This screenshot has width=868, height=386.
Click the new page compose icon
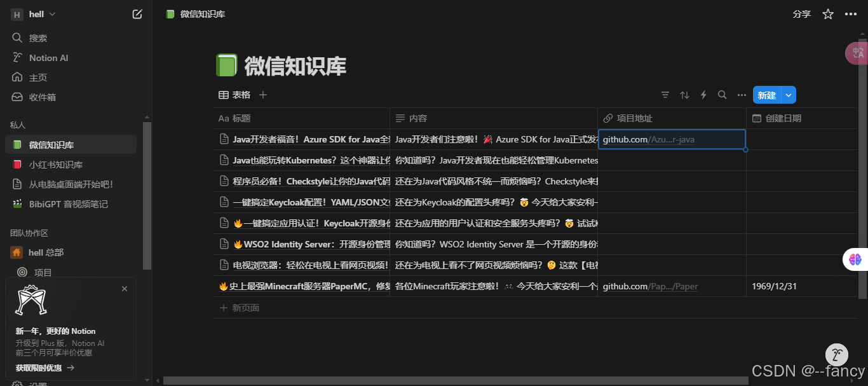(137, 14)
